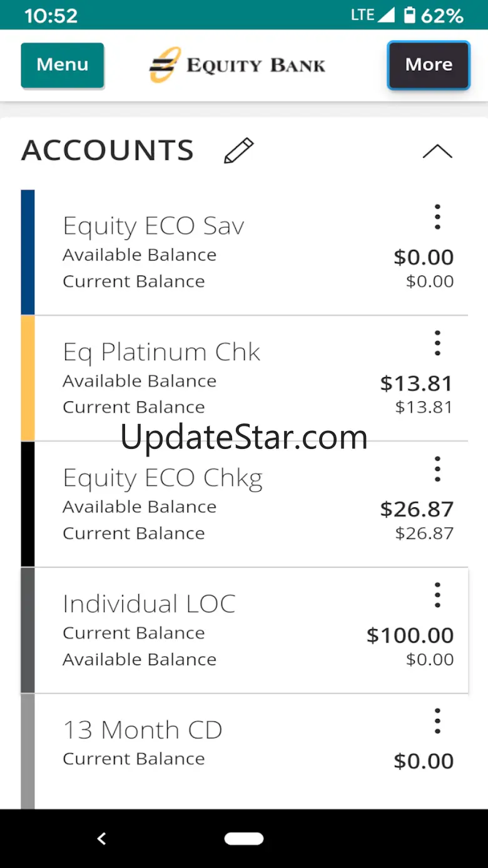Select the 13 Month CD account
This screenshot has width=488, height=868.
[x=143, y=730]
